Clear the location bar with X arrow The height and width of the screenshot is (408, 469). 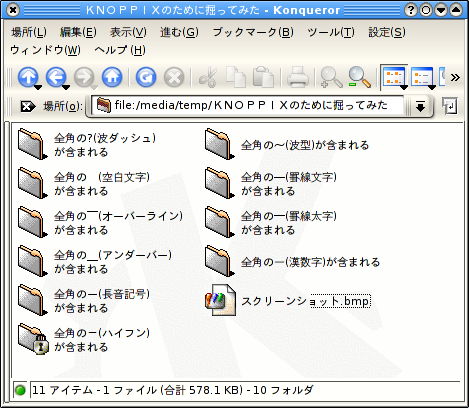click(x=28, y=106)
